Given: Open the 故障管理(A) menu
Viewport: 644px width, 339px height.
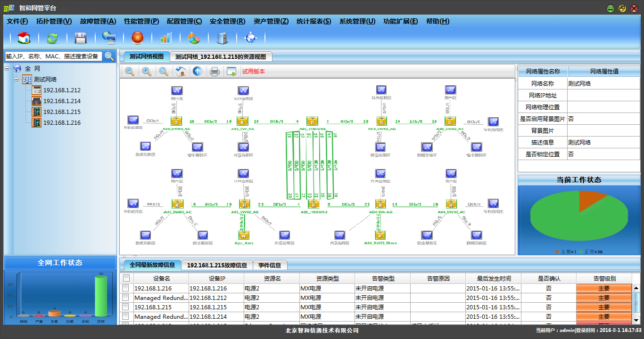Looking at the screenshot, I should (98, 21).
